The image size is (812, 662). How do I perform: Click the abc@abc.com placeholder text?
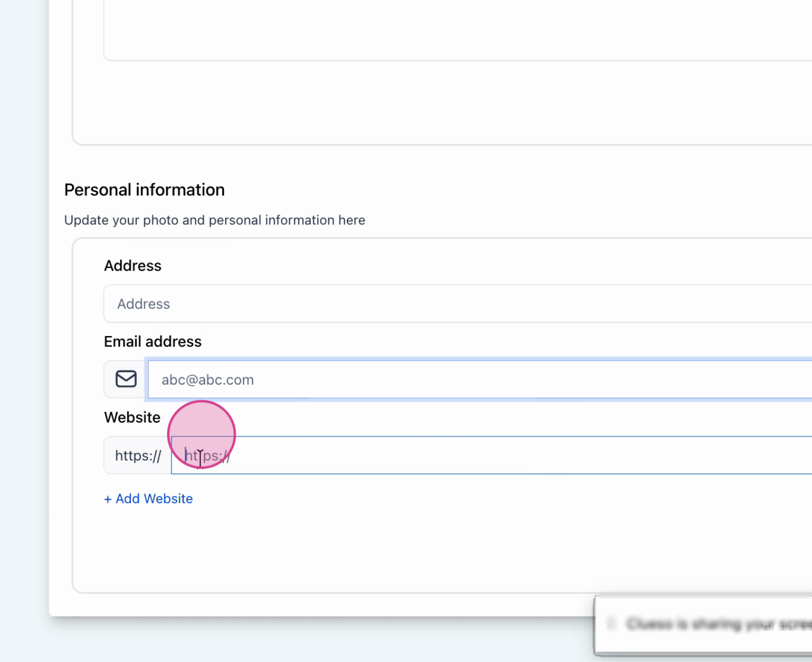point(208,380)
